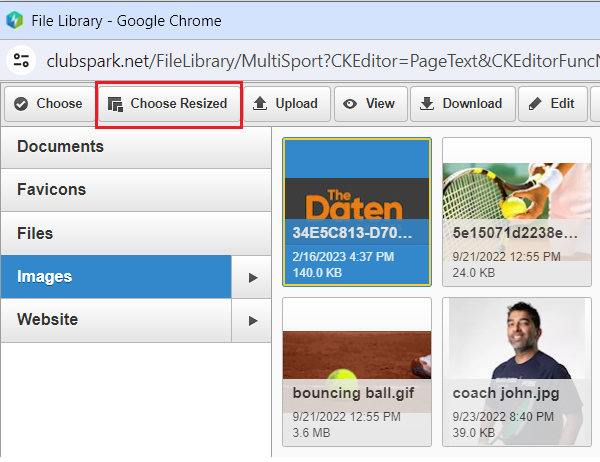Viewport: 600px width, 462px height.
Task: Click the Choose Resized toolbar button
Action: pos(168,104)
